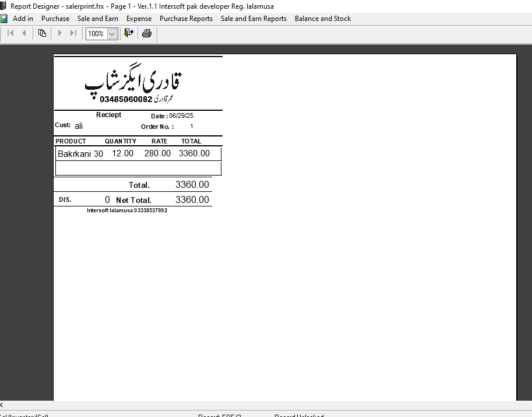Go to the previous page

point(23,33)
